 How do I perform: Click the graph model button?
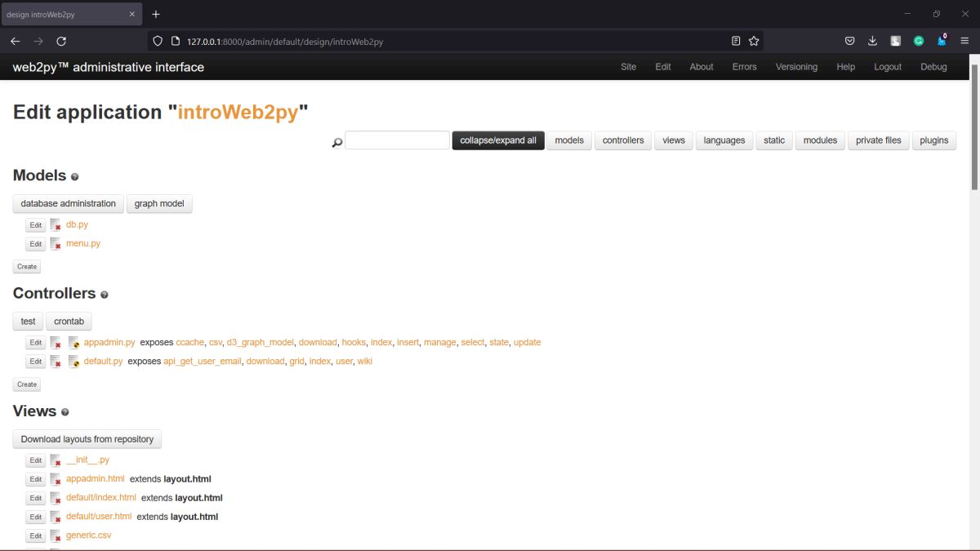click(159, 203)
